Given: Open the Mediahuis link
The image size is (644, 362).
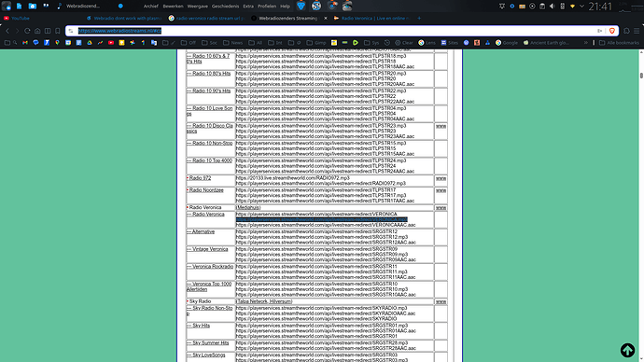Looking at the screenshot, I should pos(248,208).
